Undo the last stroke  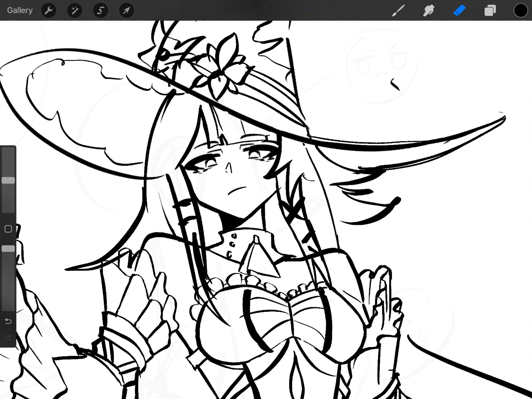(8, 321)
